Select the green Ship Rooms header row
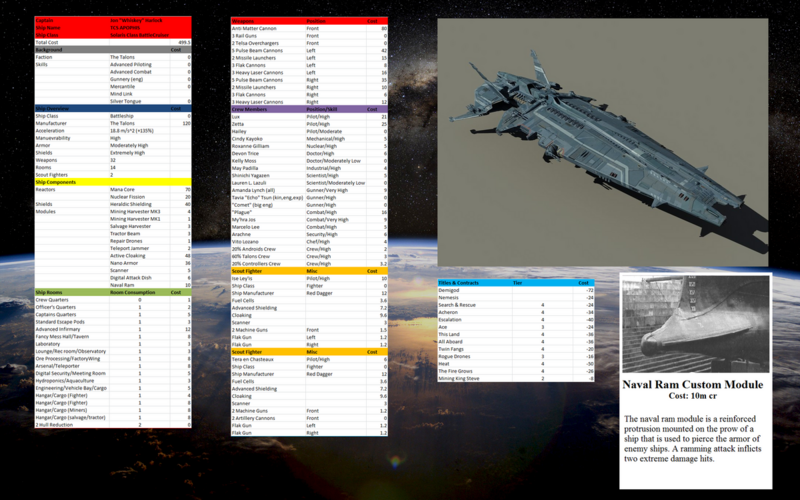800x500 pixels. 113,292
